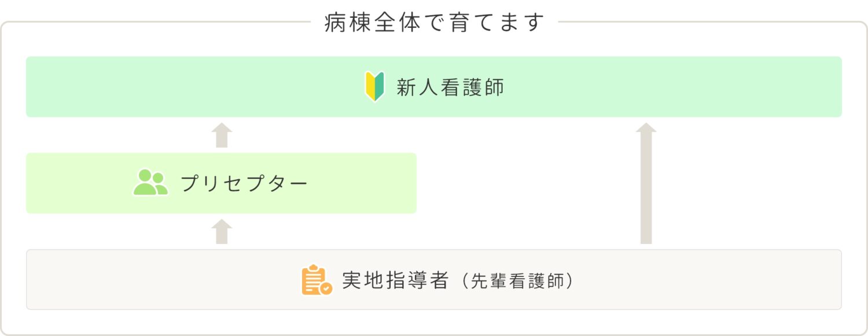Click the green half of the beginner mark

380,87
